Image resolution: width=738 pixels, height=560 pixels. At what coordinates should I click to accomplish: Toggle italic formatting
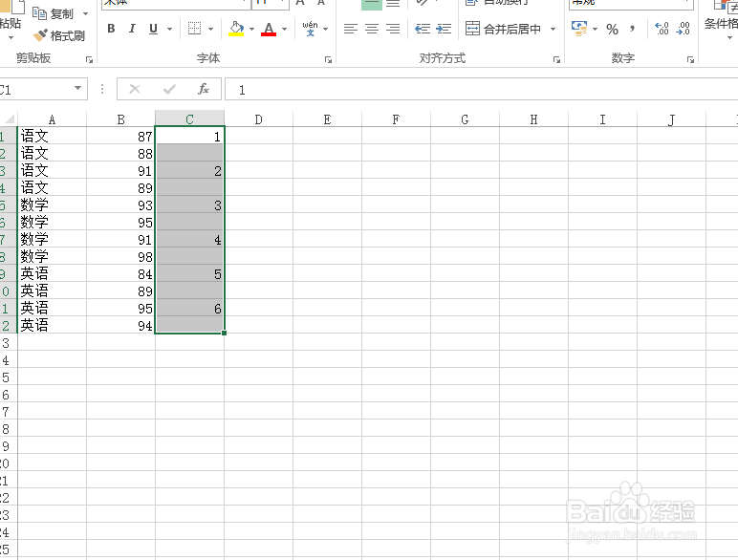click(132, 29)
